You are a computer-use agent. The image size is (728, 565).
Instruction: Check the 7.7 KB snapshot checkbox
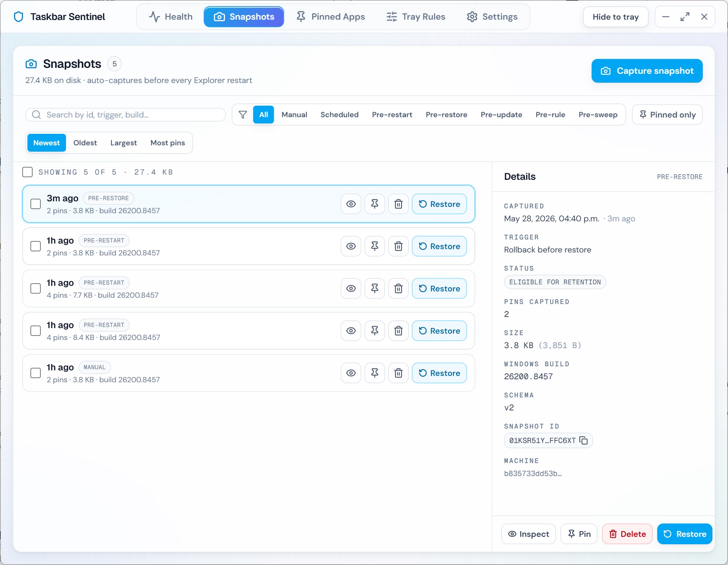click(x=36, y=288)
